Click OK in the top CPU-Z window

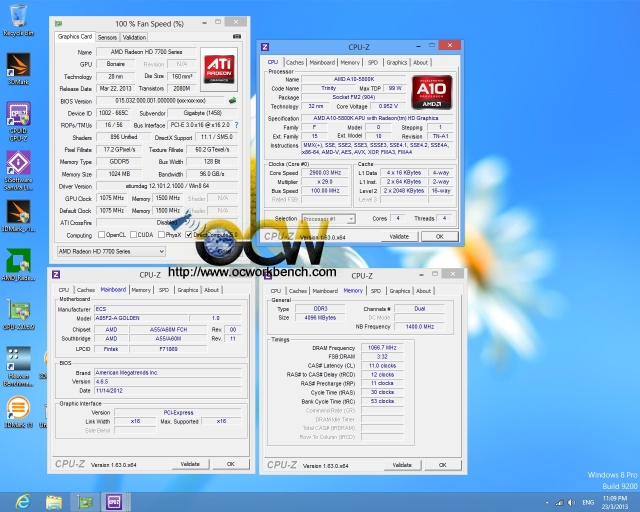click(440, 236)
